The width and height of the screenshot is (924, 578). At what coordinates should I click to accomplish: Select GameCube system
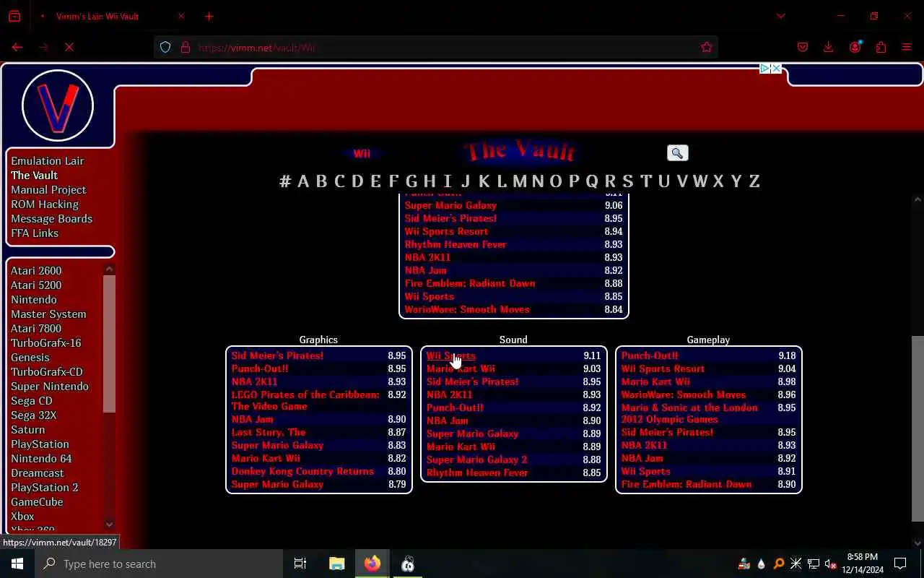pos(37,501)
